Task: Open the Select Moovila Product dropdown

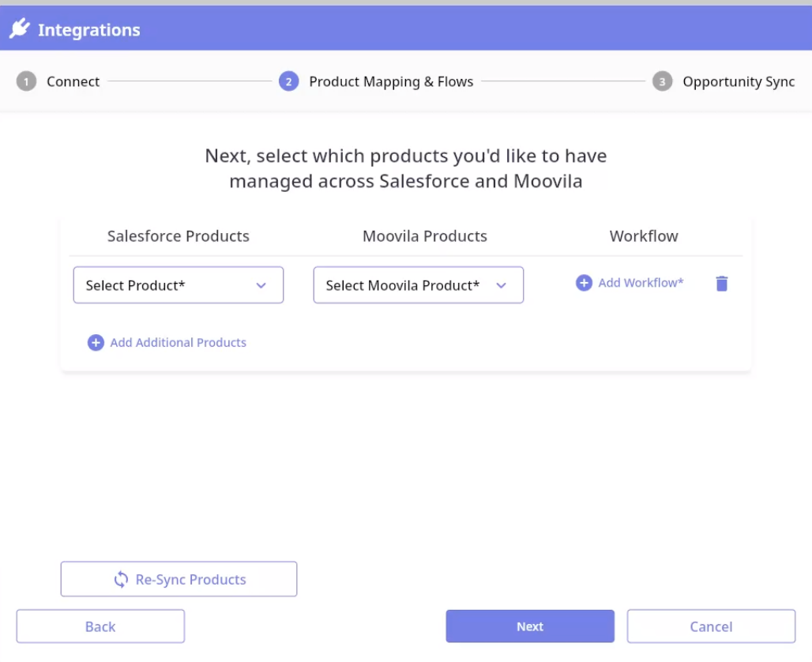Action: click(418, 285)
